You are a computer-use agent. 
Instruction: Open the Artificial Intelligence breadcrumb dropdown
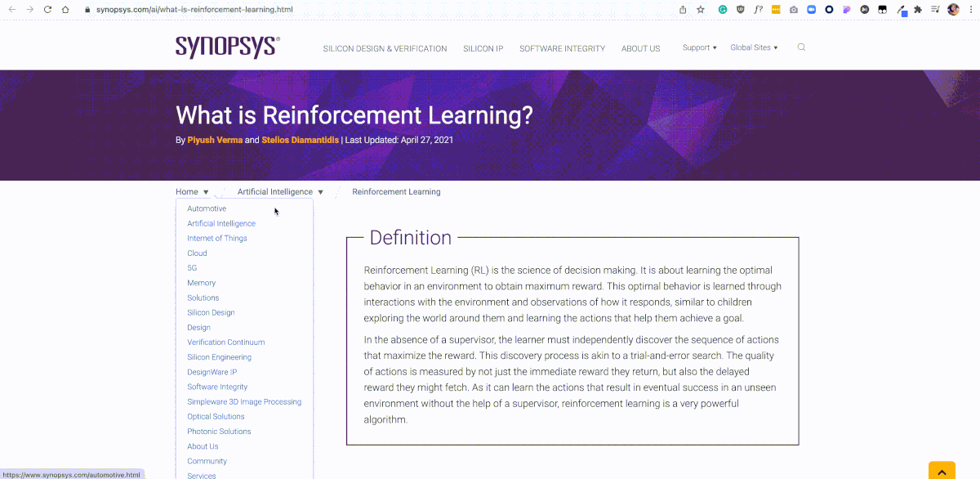pyautogui.click(x=278, y=191)
